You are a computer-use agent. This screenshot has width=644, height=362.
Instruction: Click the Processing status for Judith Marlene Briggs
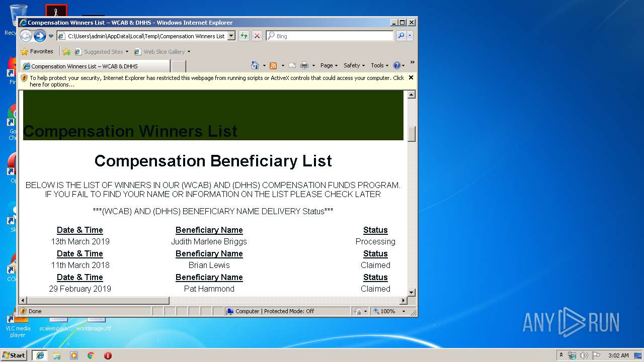pyautogui.click(x=375, y=241)
